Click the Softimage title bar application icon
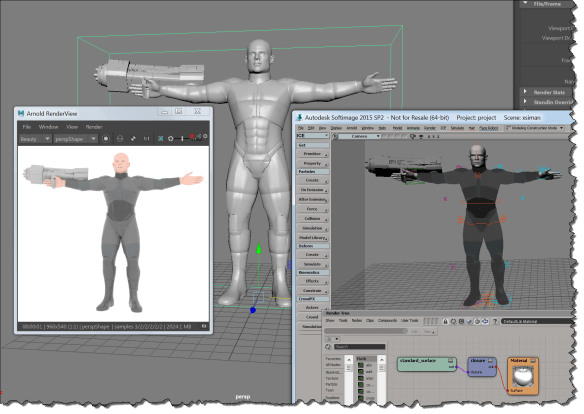The image size is (584, 414). click(299, 118)
